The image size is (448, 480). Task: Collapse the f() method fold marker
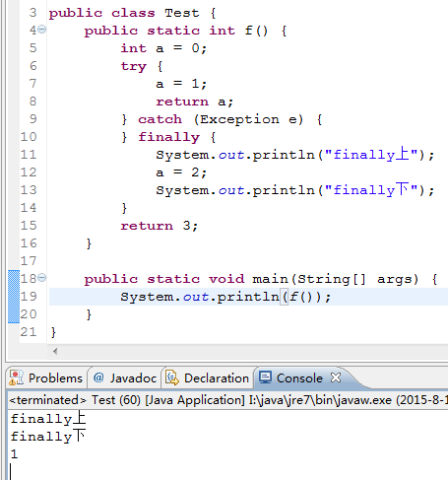[x=41, y=30]
